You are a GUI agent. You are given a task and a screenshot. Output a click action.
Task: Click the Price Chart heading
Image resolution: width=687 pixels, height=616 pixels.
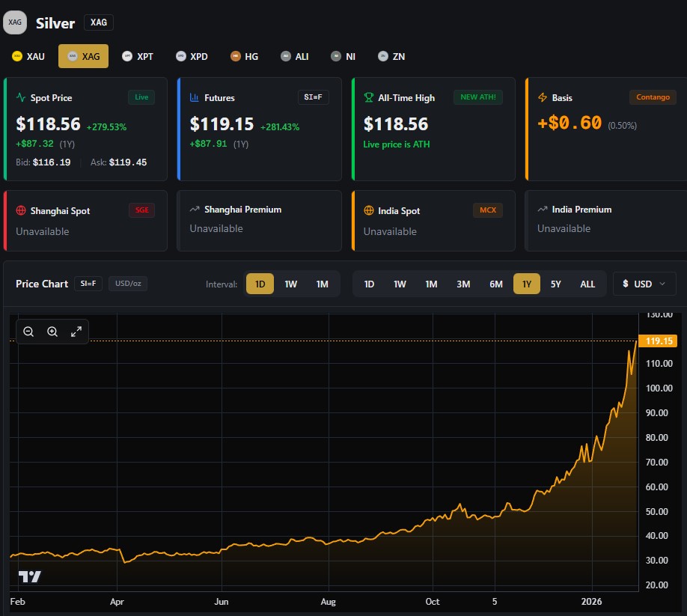[42, 284]
